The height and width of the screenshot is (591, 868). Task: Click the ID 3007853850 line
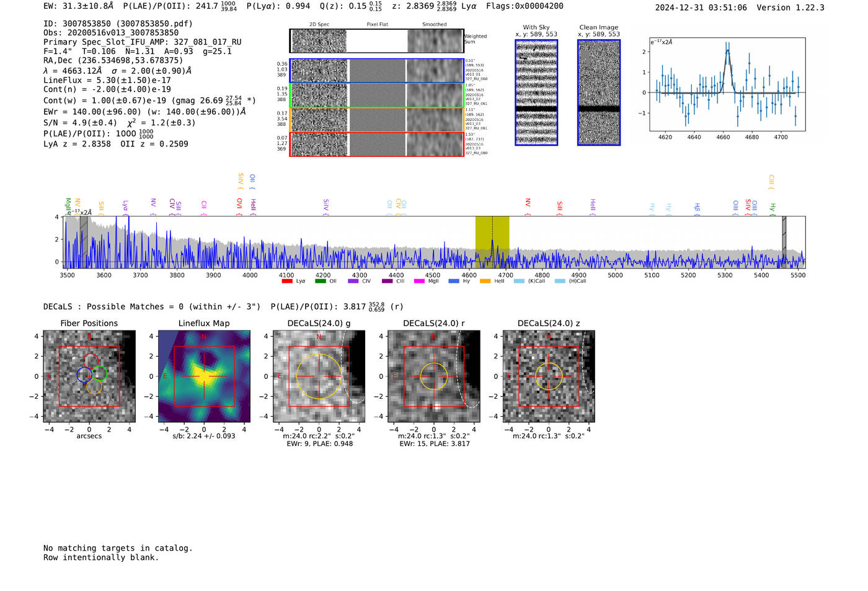click(x=118, y=24)
